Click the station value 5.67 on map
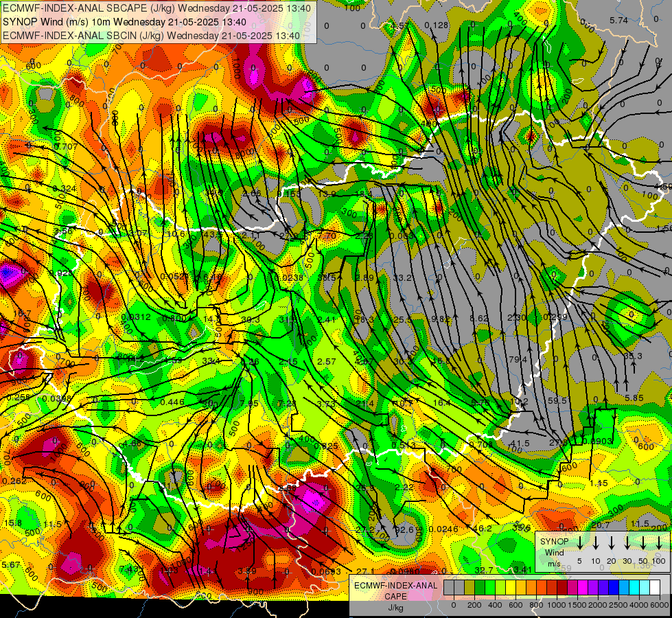 pos(11,565)
